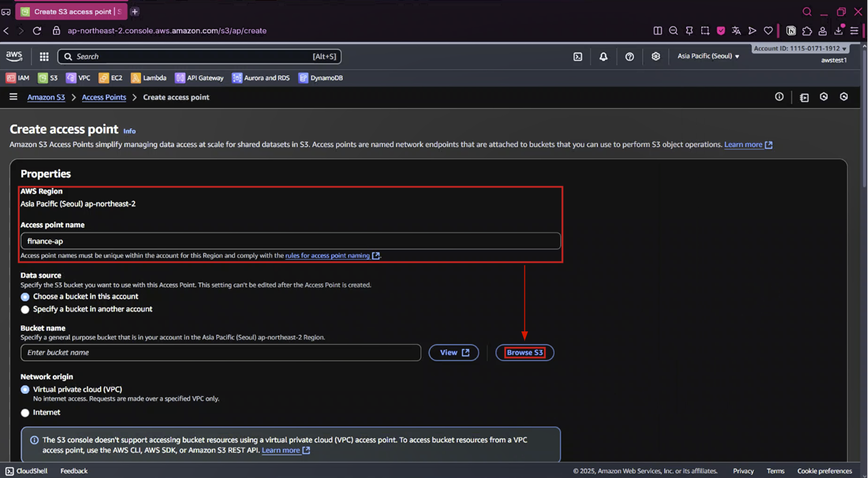This screenshot has height=478, width=868.
Task: View site security lock information
Action: click(57, 31)
